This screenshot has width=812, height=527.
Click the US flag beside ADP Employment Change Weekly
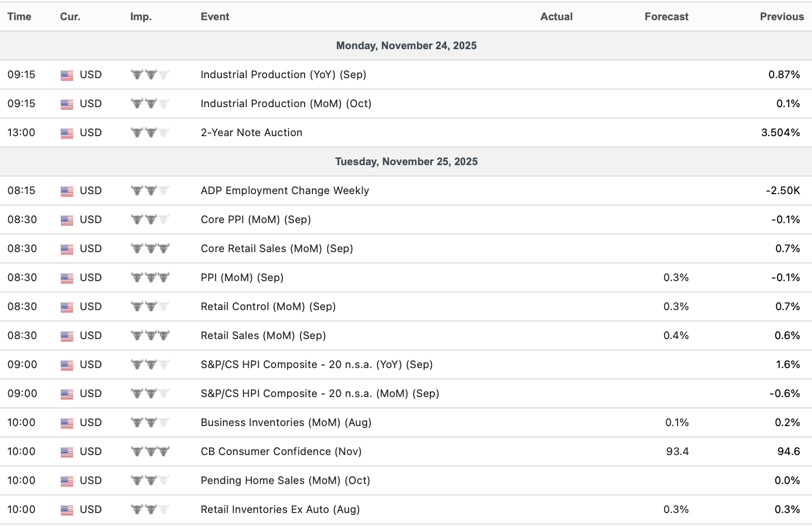click(67, 191)
